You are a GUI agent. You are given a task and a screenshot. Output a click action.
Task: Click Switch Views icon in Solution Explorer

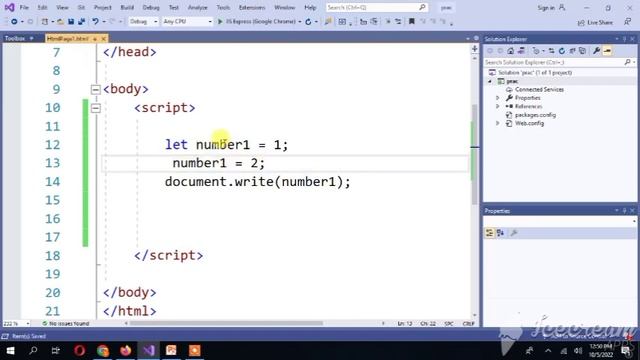click(521, 51)
